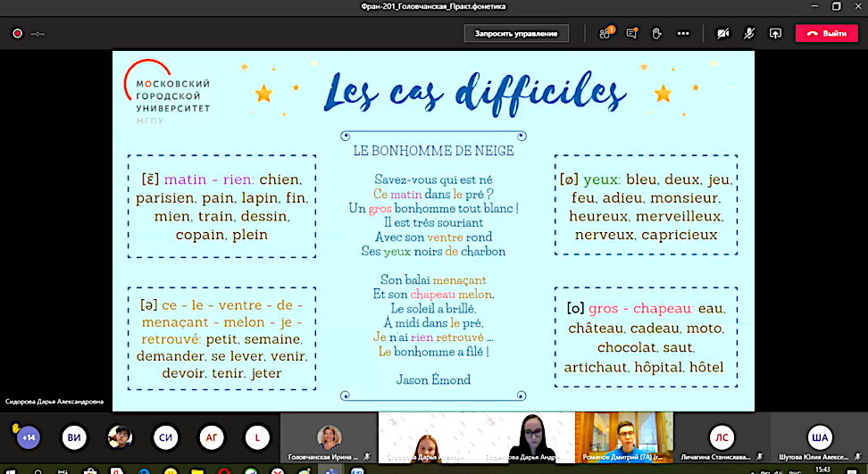Share your screen content
The width and height of the screenshot is (868, 474).
[775, 33]
